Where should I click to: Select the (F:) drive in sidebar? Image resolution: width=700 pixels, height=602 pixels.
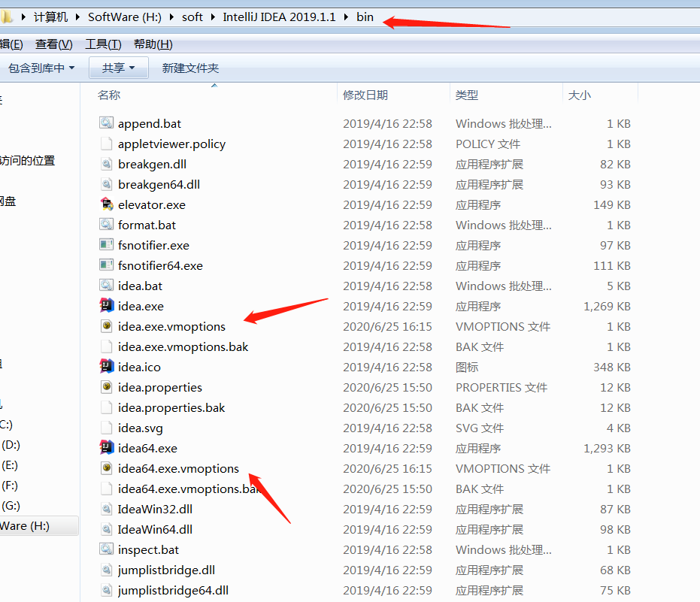(10, 485)
